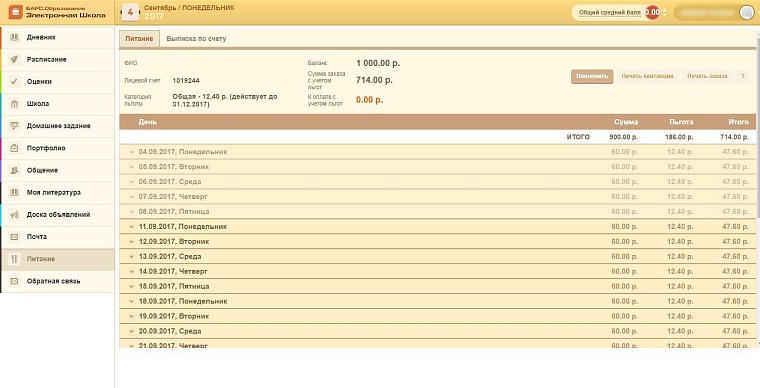Viewport: 760px width, 388px height.
Task: Open the Расписание menu item
Action: click(x=57, y=60)
